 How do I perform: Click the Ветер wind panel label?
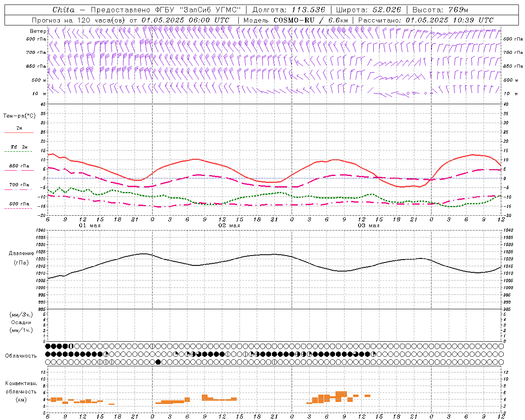38,31
